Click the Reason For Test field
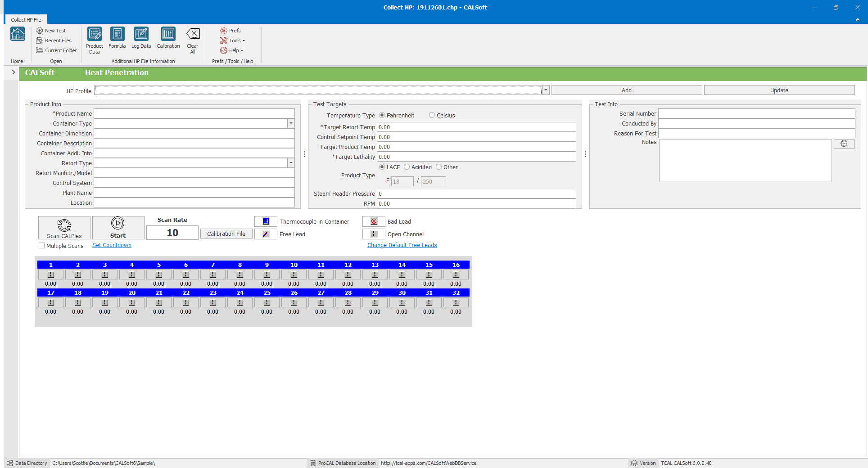Image resolution: width=868 pixels, height=468 pixels. click(x=757, y=133)
